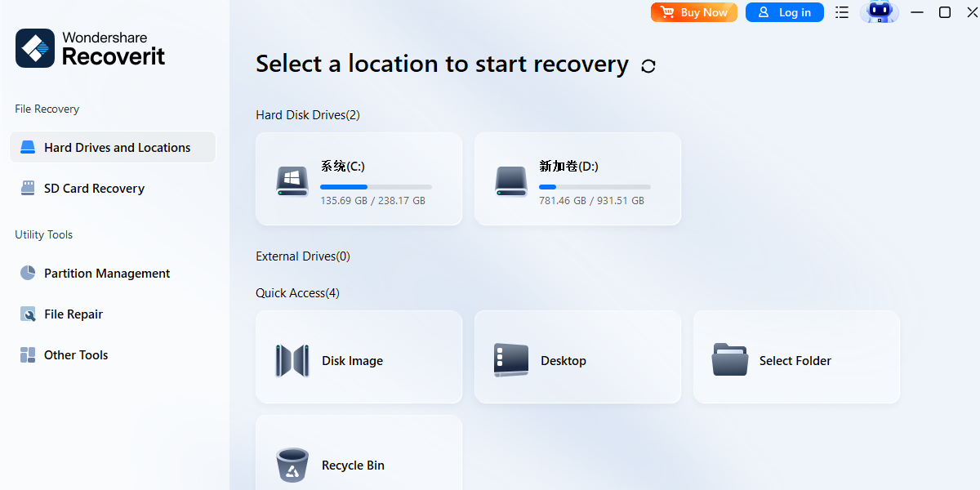Open the AI assistant robot icon
The height and width of the screenshot is (490, 980).
pos(880,12)
